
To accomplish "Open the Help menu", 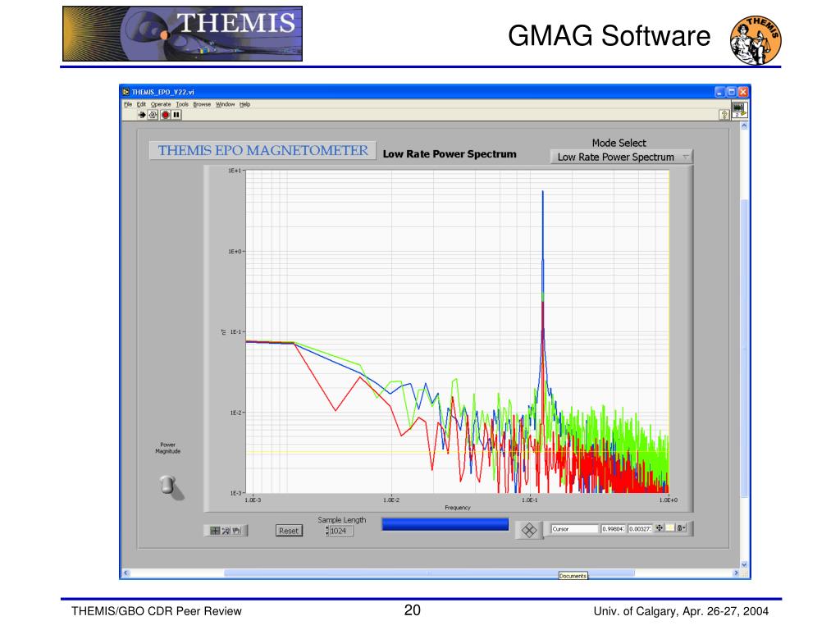I will [244, 104].
